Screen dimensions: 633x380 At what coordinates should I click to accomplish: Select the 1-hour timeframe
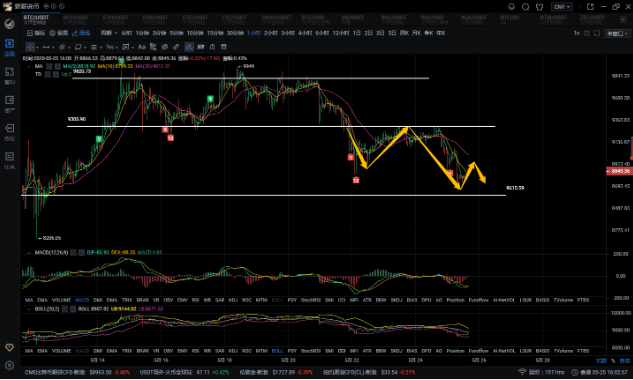pos(254,33)
